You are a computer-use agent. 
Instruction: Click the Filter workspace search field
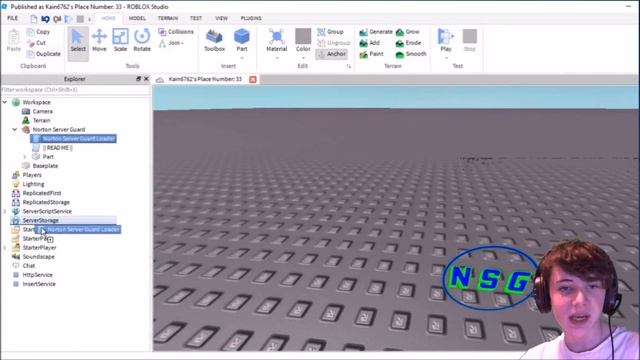click(76, 89)
